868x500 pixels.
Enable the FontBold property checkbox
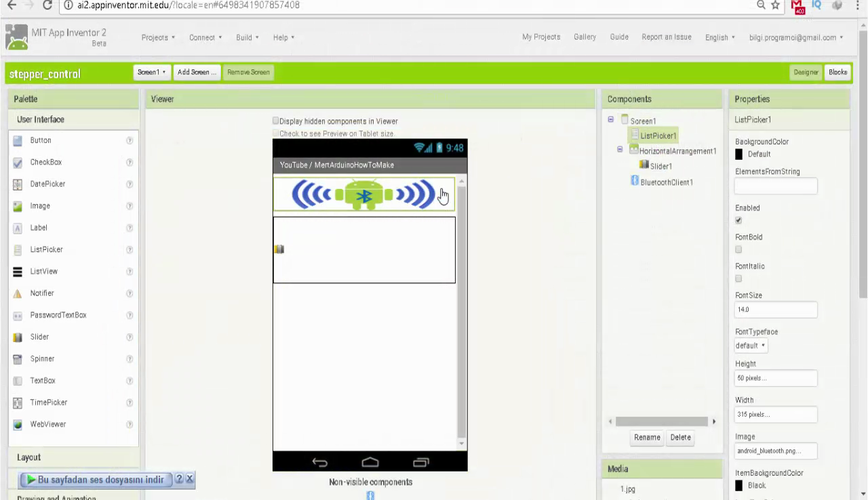pyautogui.click(x=738, y=249)
